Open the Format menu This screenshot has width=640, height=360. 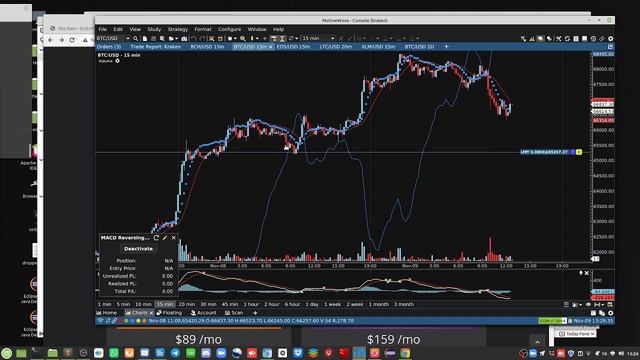coord(203,29)
